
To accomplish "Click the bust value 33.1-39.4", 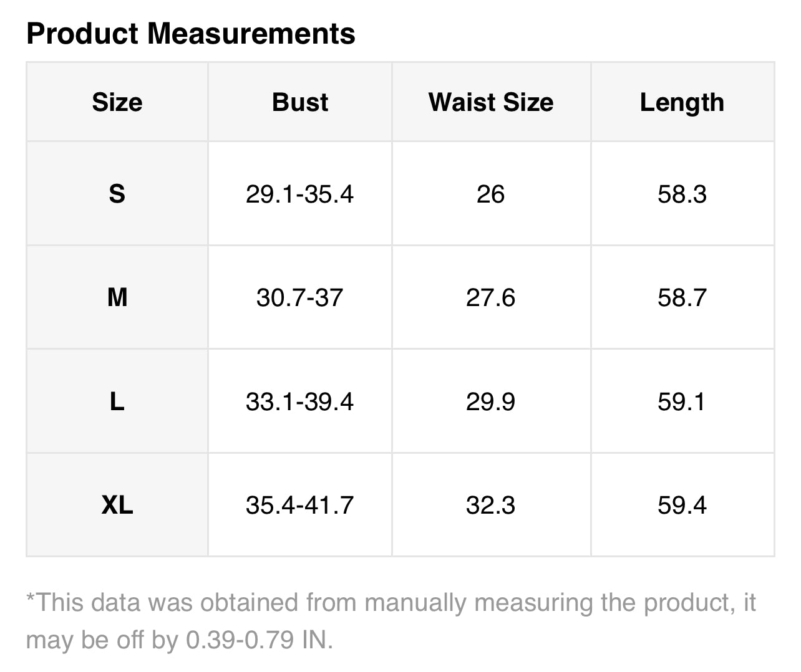I will point(300,401).
